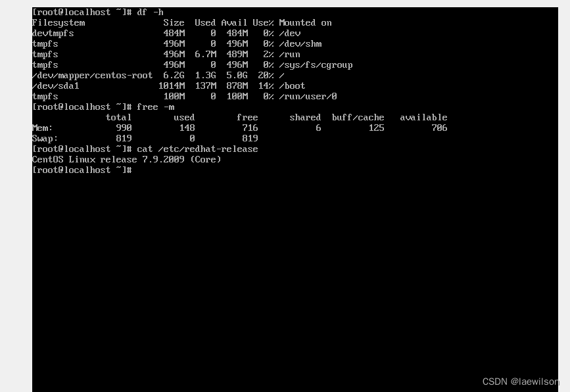Click 'CentOS Linux release 7.9.2009 (Core)' line
Viewport: 570px width, 392px height.
126,160
